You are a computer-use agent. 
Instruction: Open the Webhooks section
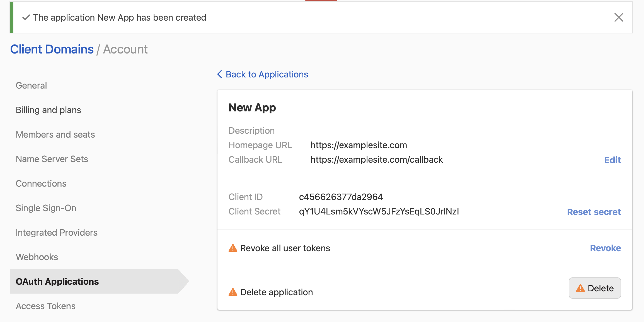pos(37,257)
